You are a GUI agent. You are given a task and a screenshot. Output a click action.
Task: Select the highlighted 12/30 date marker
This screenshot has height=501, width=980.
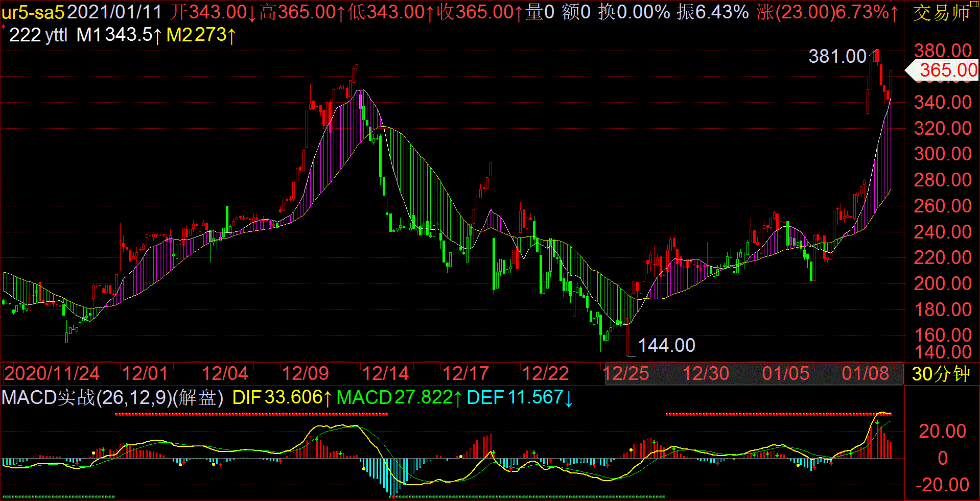[706, 374]
